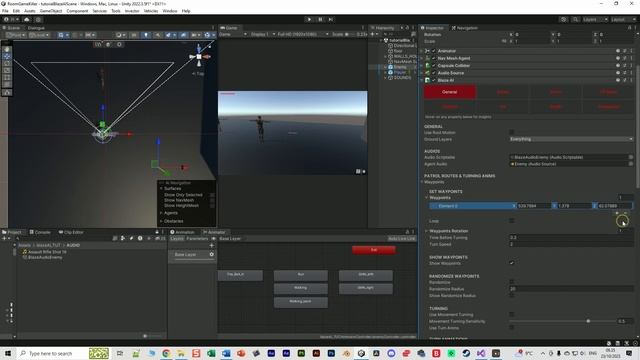Collapse the Waypoints foldout in Set Waypoints
Screen dimensions: 640x360
[x=427, y=198]
